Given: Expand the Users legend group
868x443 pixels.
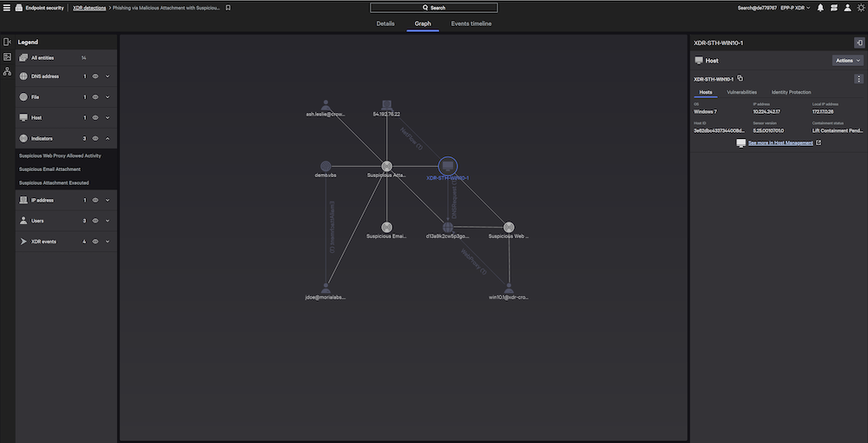Looking at the screenshot, I should point(108,221).
